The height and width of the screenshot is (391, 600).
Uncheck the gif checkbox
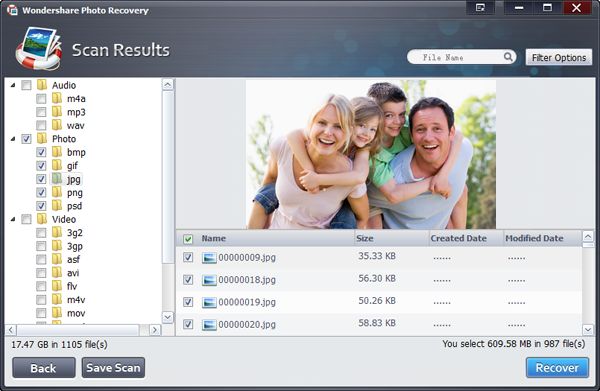(x=41, y=166)
